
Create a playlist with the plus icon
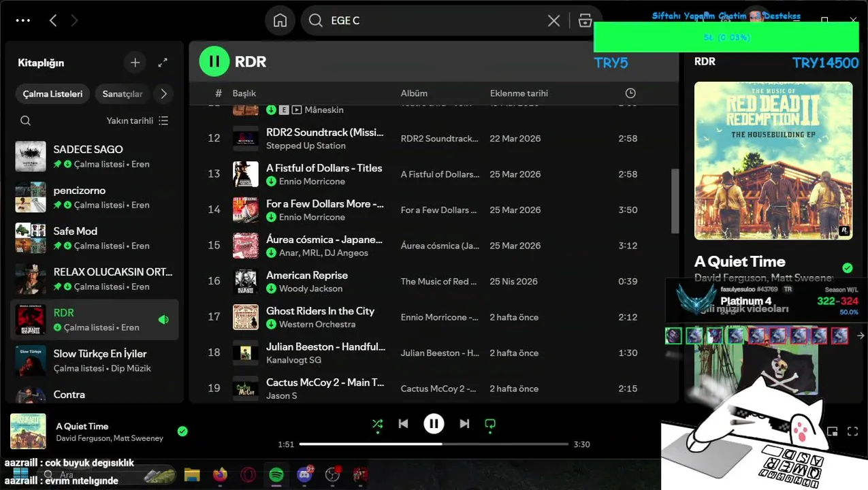click(x=135, y=63)
